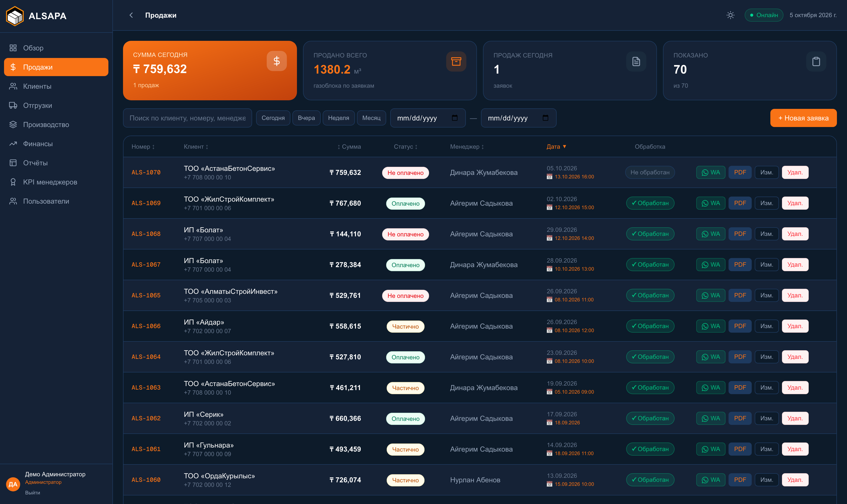Viewport: 847px width, 504px height.
Task: Click the document icon on Продаж сегодня card
Action: [636, 61]
